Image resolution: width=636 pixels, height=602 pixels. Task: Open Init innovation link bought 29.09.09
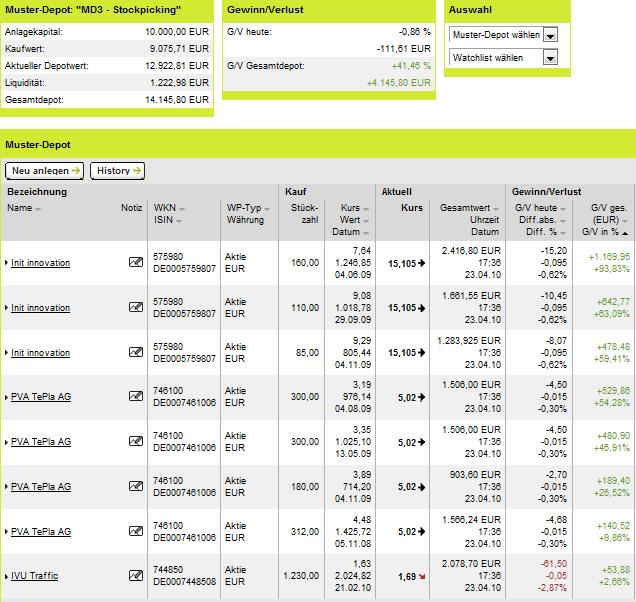pos(41,308)
